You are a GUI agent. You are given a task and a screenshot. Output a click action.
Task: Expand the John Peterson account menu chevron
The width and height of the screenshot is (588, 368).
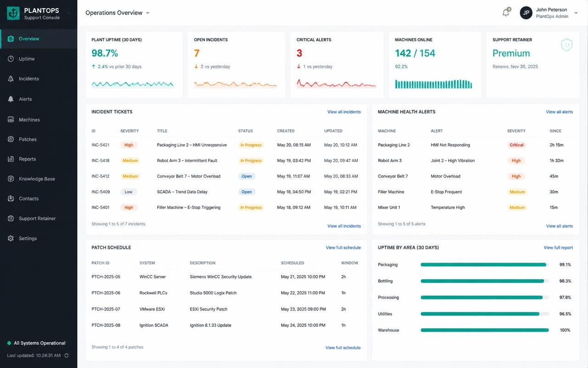pos(576,13)
